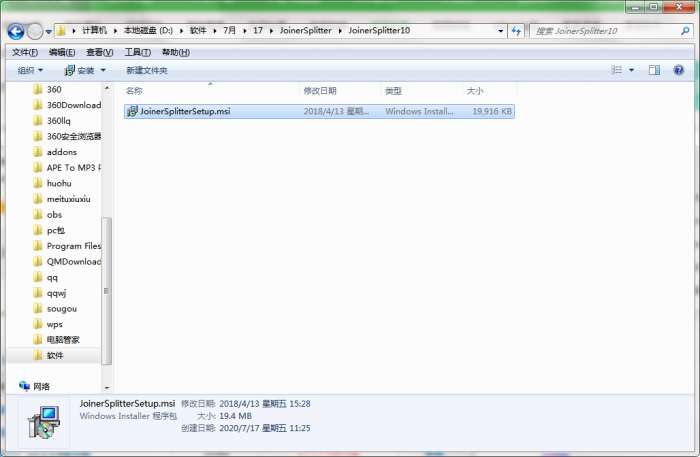Open the arrow next to 安装
Viewport: 700px width, 457px height.
(103, 71)
